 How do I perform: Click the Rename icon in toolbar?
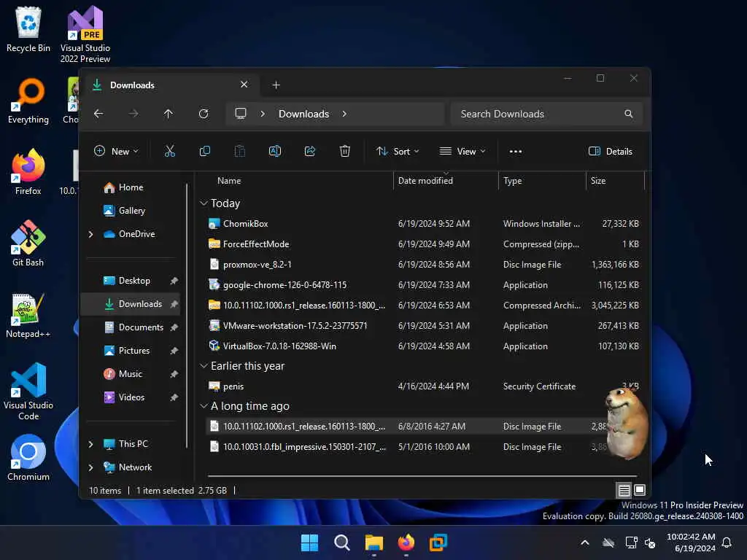275,152
